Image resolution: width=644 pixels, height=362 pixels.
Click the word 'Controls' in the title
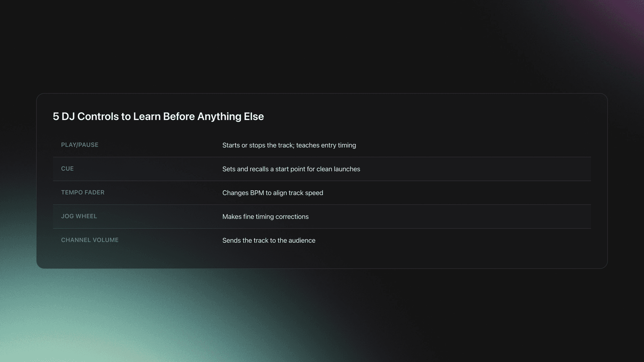coord(98,116)
